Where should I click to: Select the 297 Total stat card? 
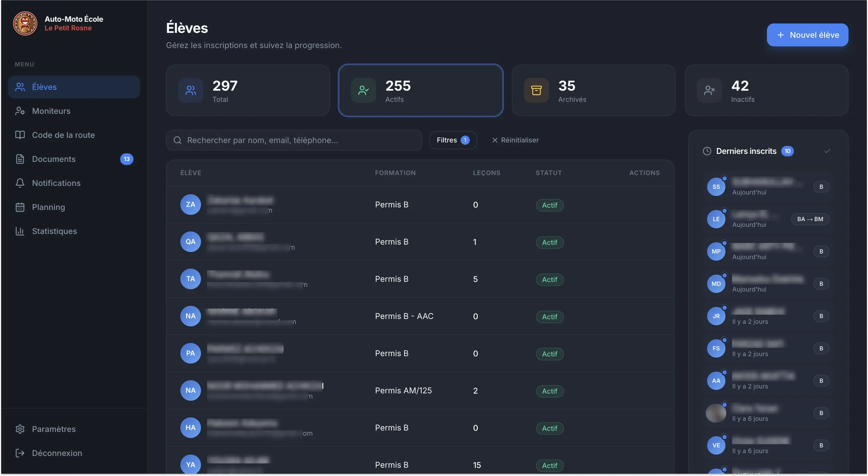click(248, 90)
